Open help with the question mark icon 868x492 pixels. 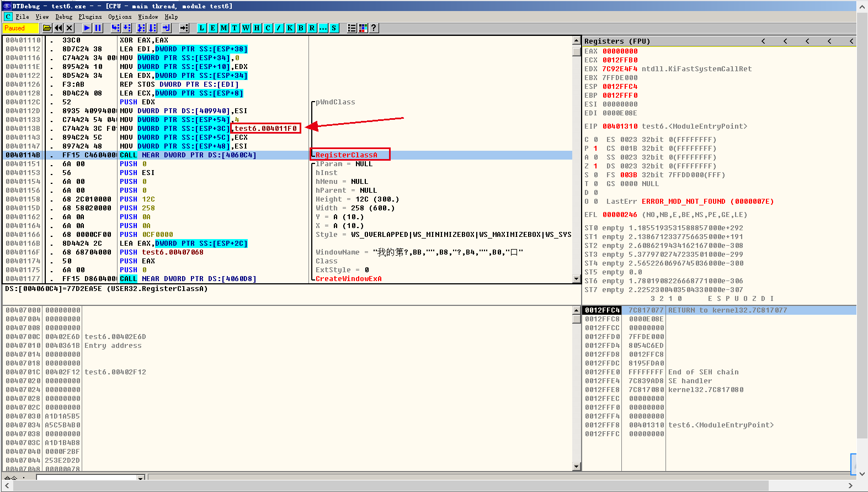click(374, 28)
